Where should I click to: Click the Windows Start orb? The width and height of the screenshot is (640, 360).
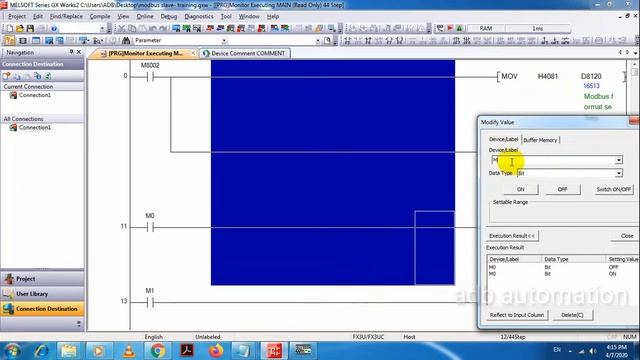tap(12, 351)
